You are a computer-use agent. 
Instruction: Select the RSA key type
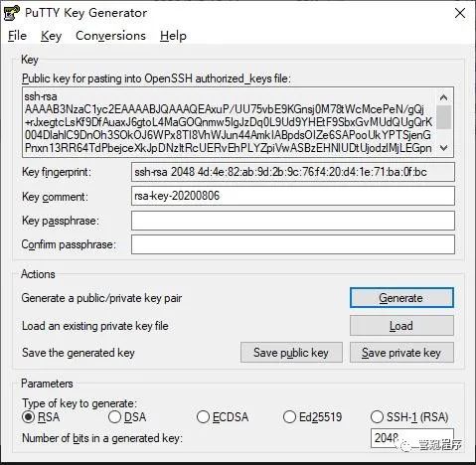pyautogui.click(x=28, y=416)
